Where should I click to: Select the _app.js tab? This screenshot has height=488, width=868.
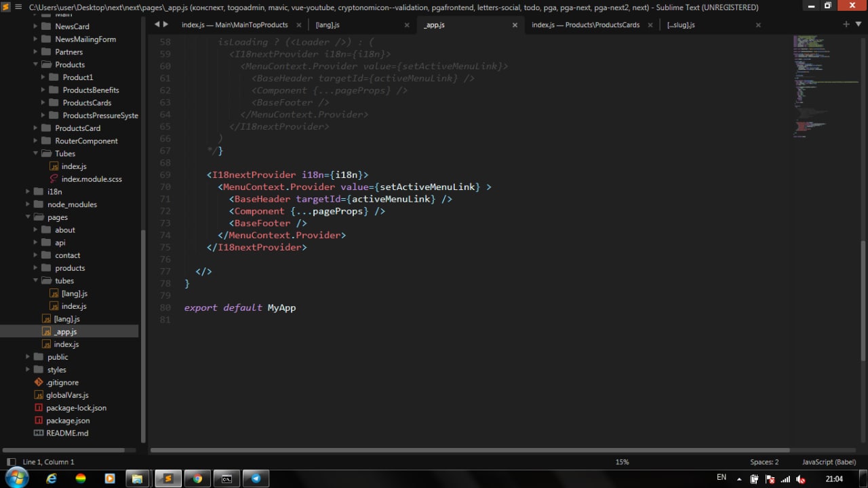[434, 25]
